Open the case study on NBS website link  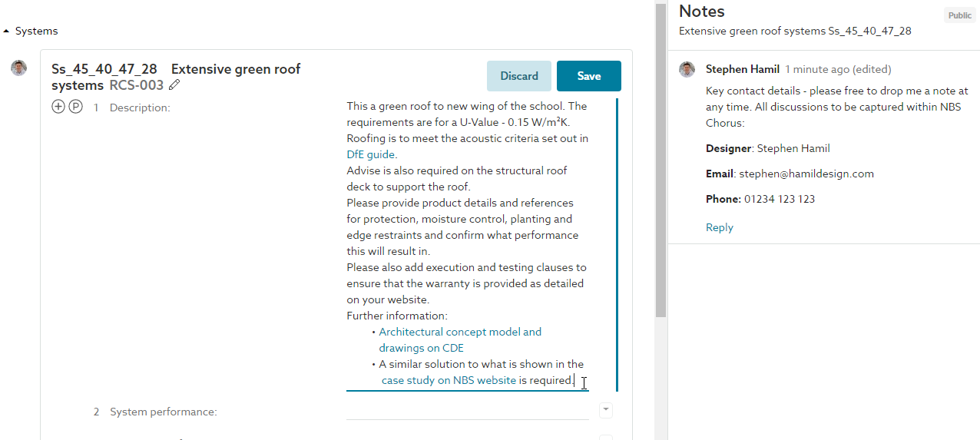(449, 380)
